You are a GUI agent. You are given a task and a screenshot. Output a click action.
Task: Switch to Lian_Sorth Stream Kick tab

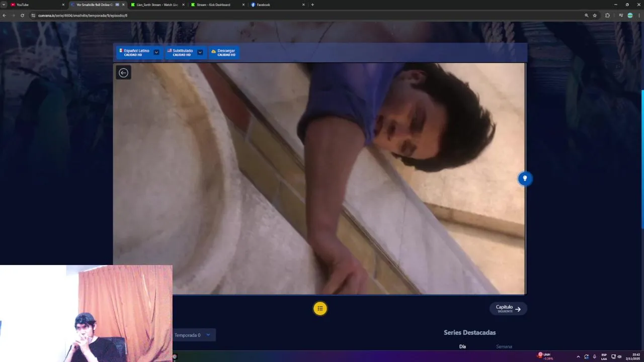(x=157, y=5)
